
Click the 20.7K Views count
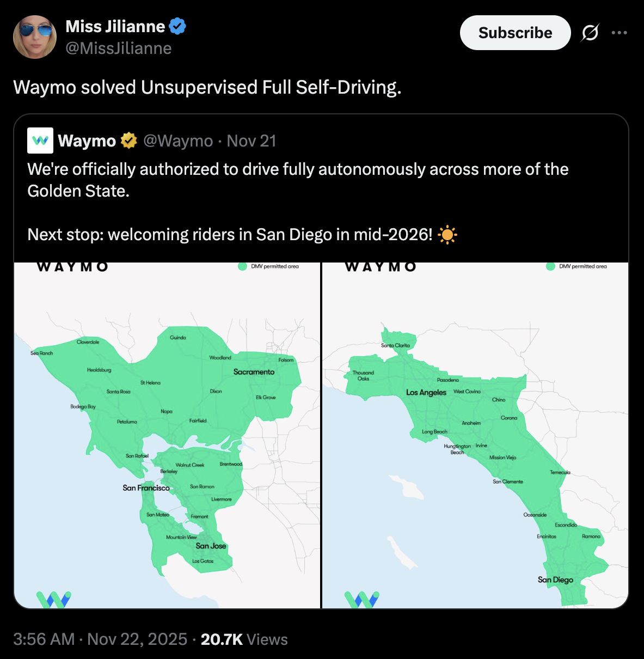244,639
